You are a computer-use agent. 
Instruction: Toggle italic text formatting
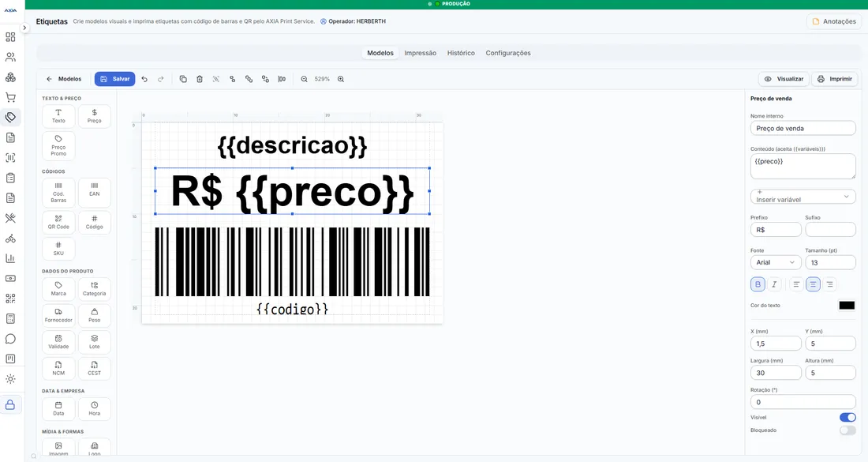774,284
